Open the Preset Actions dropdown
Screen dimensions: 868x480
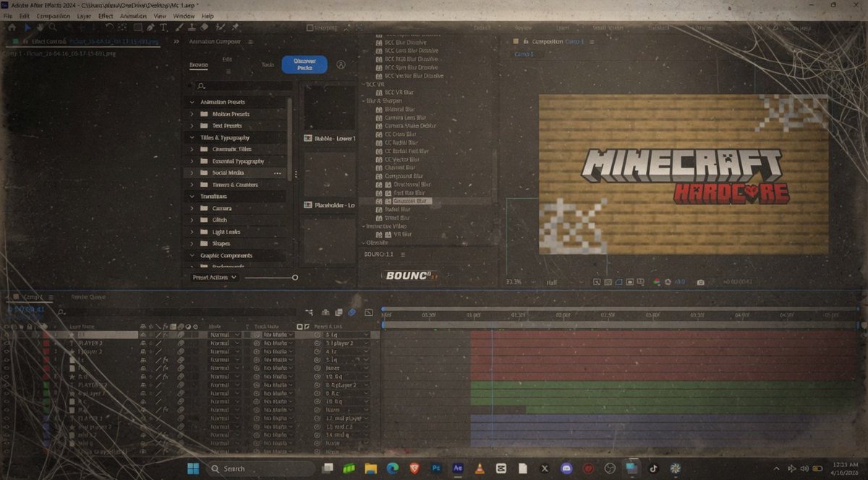pyautogui.click(x=214, y=278)
